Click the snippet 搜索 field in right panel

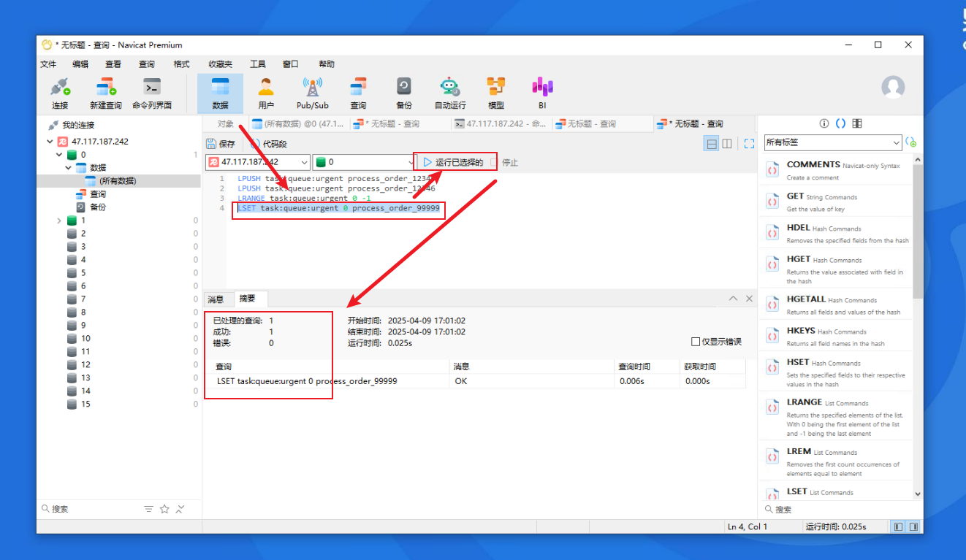[840, 510]
